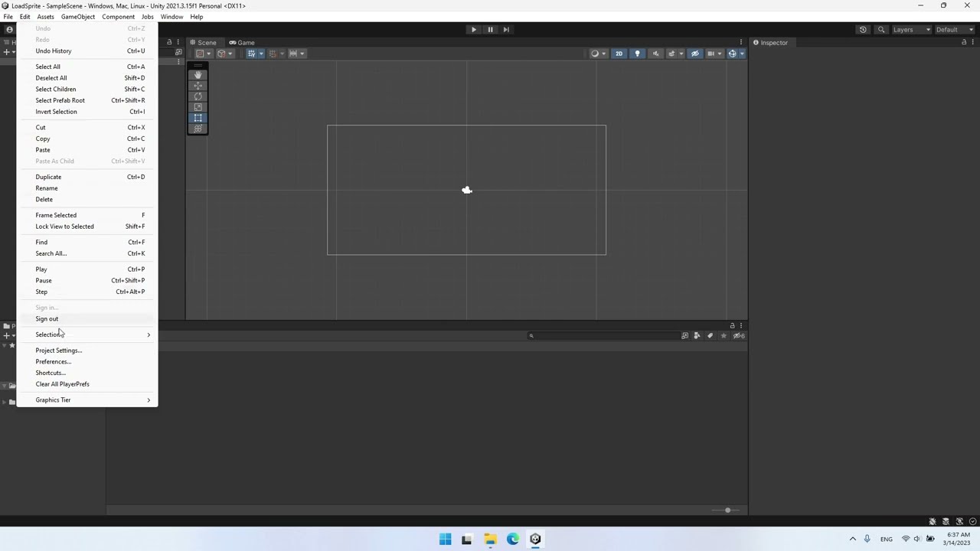Choose Sign out in Edit menu
The height and width of the screenshot is (551, 980).
(x=87, y=319)
